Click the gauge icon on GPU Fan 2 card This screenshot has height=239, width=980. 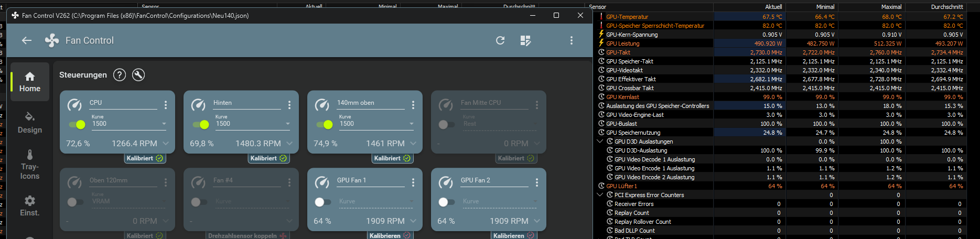click(446, 182)
